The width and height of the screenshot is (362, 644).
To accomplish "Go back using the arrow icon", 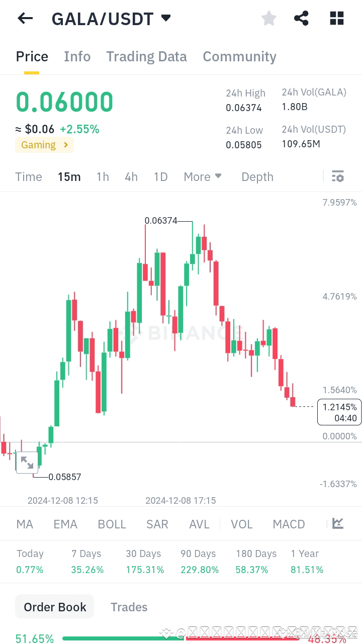I will click(24, 18).
